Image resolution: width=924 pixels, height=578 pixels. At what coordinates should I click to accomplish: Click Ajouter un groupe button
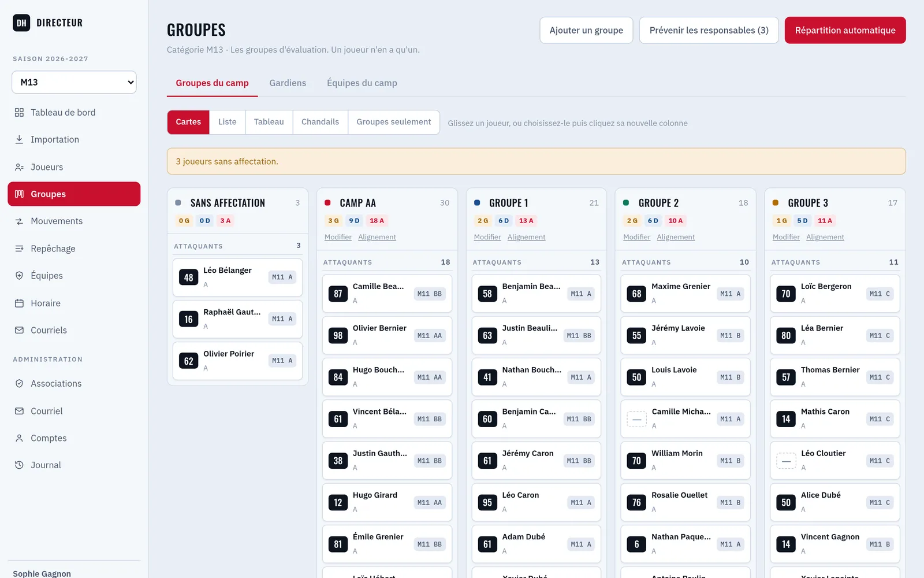(586, 30)
